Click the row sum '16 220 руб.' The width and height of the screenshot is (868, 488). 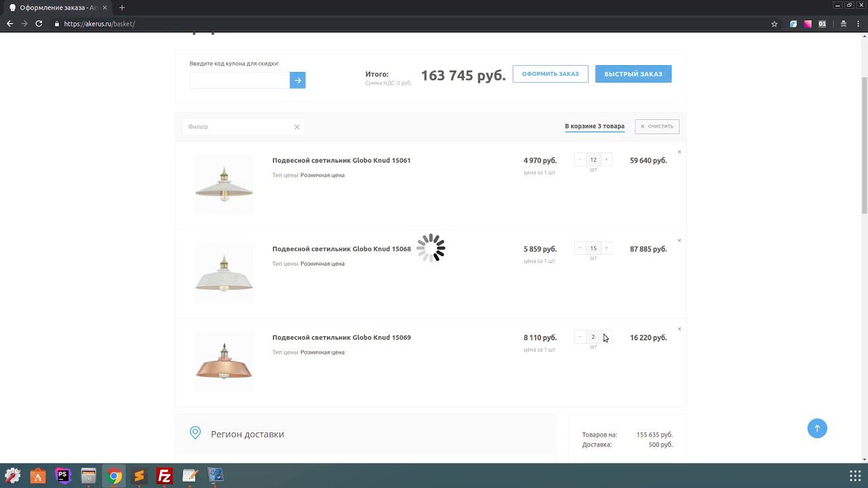click(648, 338)
